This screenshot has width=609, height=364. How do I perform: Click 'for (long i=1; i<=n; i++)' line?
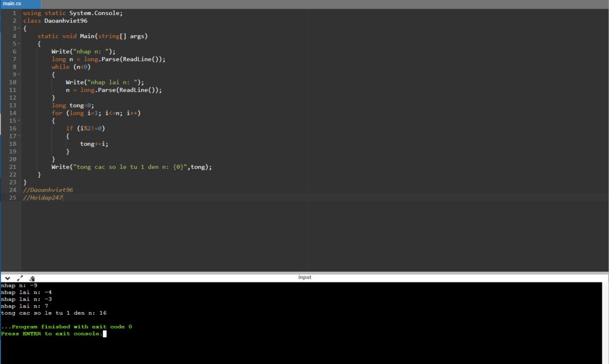coord(96,113)
